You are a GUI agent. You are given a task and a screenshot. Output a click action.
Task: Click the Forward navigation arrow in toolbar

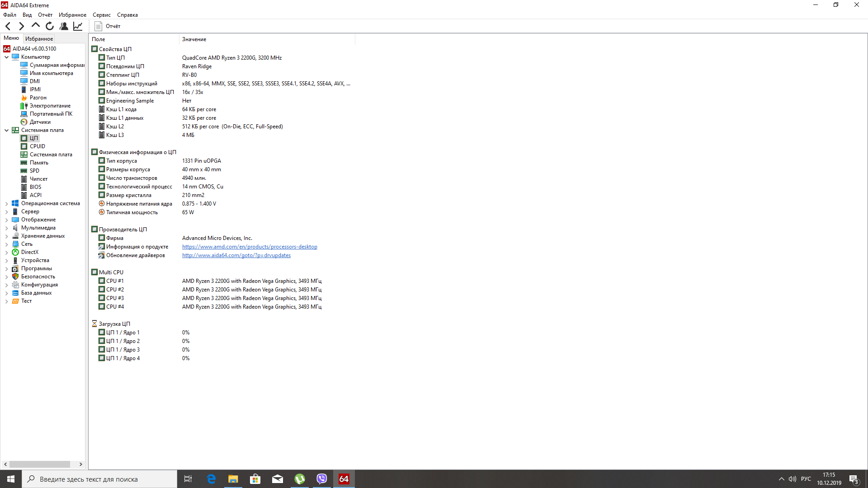point(21,26)
